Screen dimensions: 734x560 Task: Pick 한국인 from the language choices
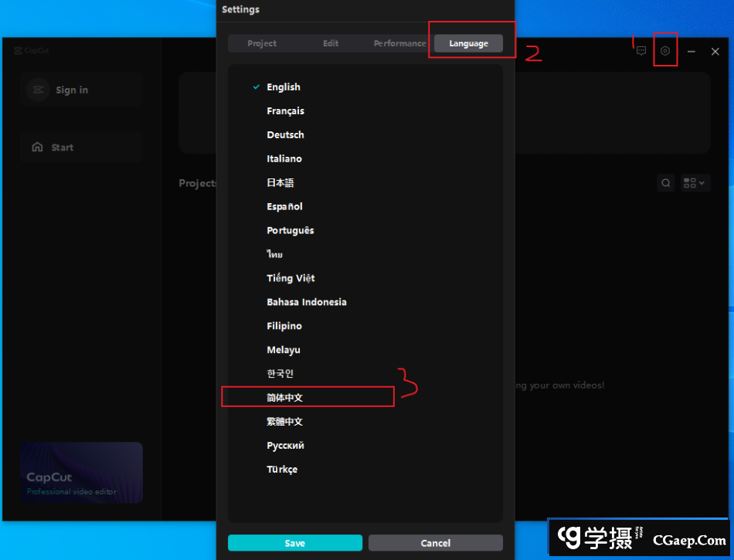(x=279, y=373)
